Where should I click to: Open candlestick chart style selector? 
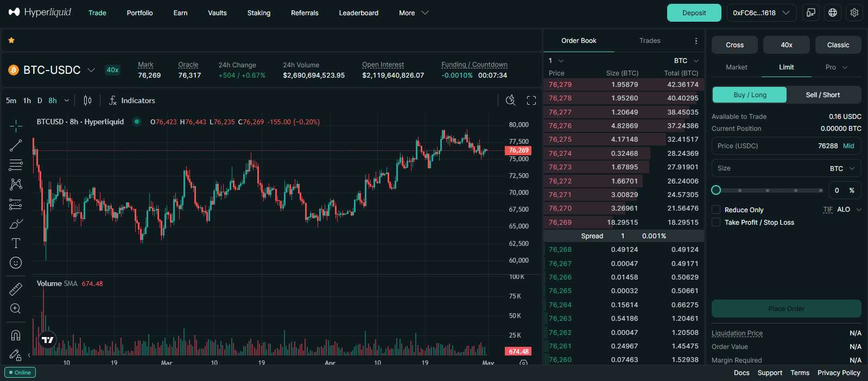[x=87, y=100]
